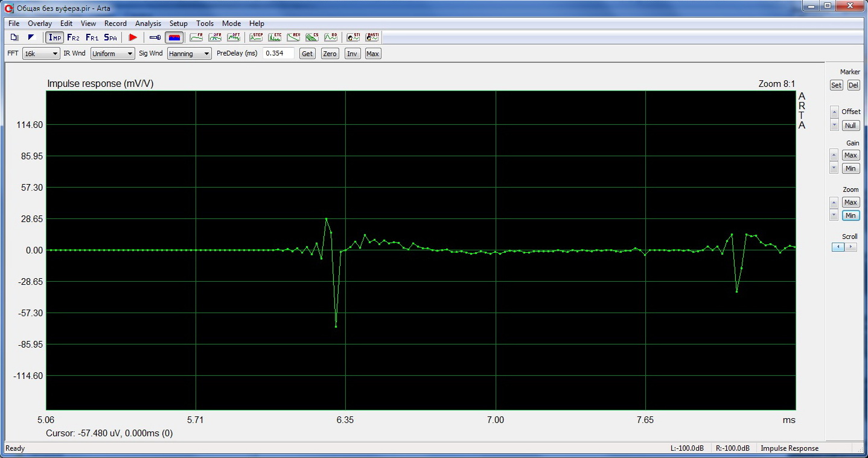Decrease zoom with the down arrow

(x=834, y=215)
